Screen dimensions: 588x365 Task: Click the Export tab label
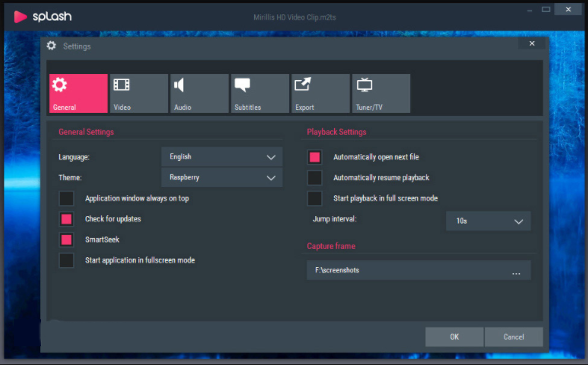(x=305, y=108)
